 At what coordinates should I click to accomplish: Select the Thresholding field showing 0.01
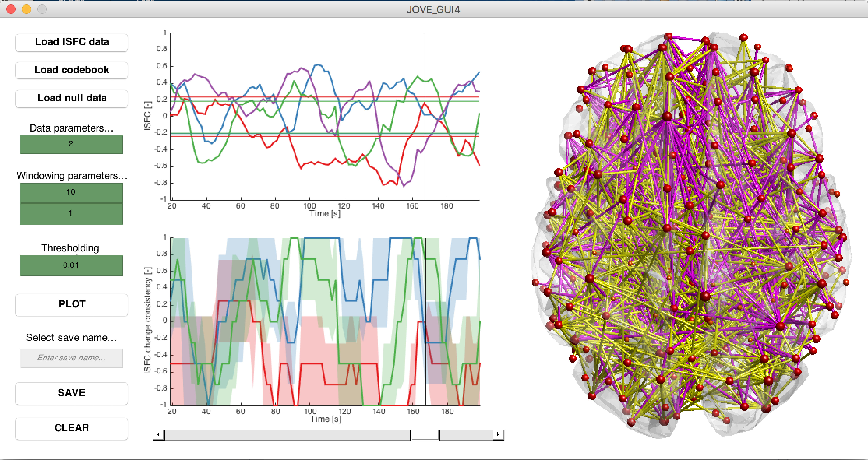(71, 265)
